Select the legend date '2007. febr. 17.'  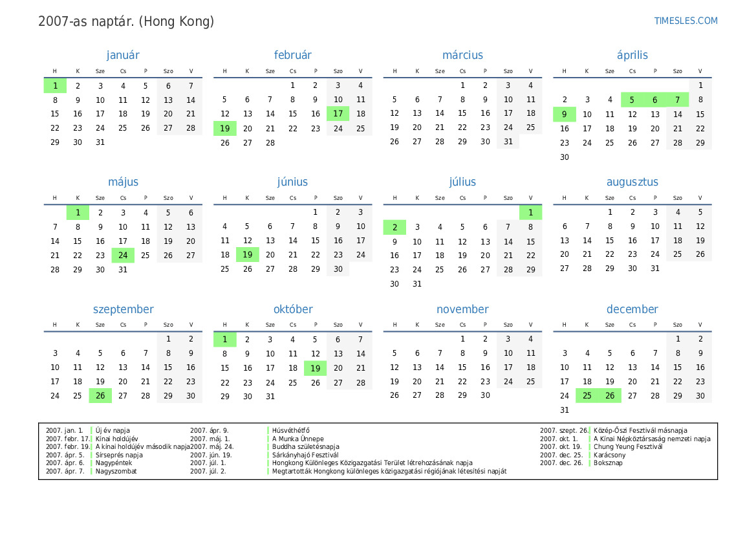click(x=68, y=439)
